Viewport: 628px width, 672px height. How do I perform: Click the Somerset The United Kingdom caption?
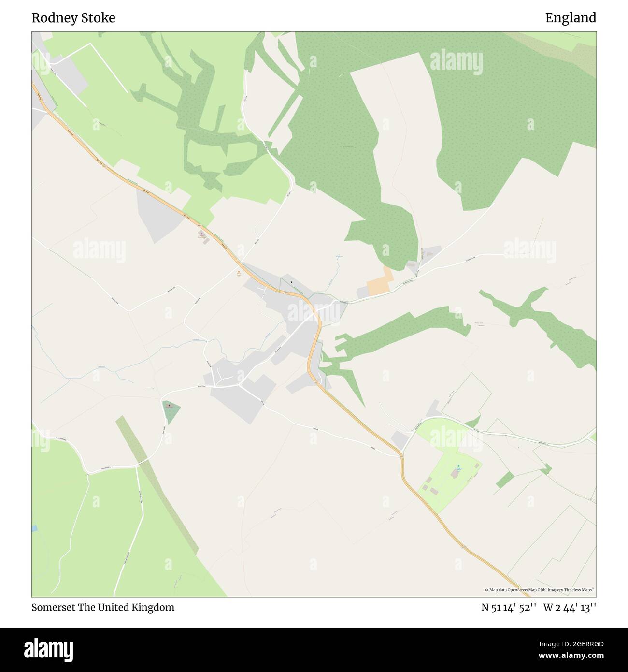[103, 607]
